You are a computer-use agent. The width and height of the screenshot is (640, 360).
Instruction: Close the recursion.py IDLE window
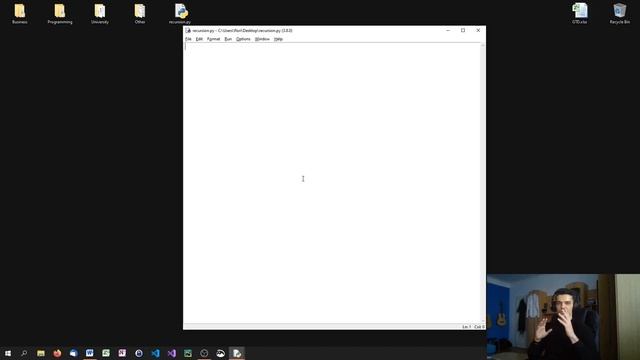[478, 31]
